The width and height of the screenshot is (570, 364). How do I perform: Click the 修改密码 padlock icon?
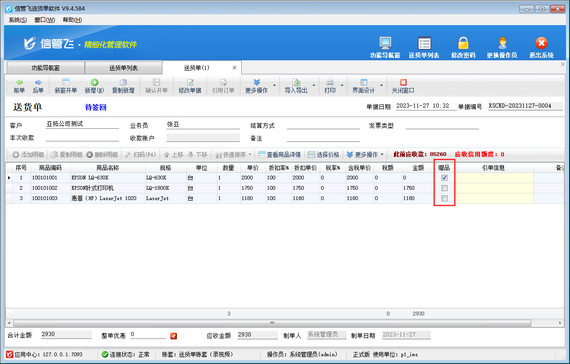pos(463,43)
